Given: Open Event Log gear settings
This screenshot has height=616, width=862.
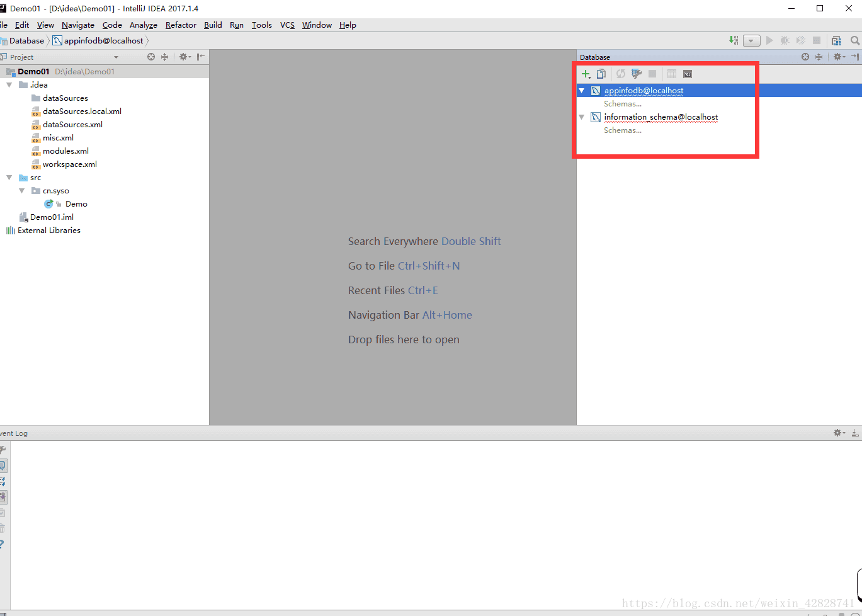Looking at the screenshot, I should tap(839, 433).
